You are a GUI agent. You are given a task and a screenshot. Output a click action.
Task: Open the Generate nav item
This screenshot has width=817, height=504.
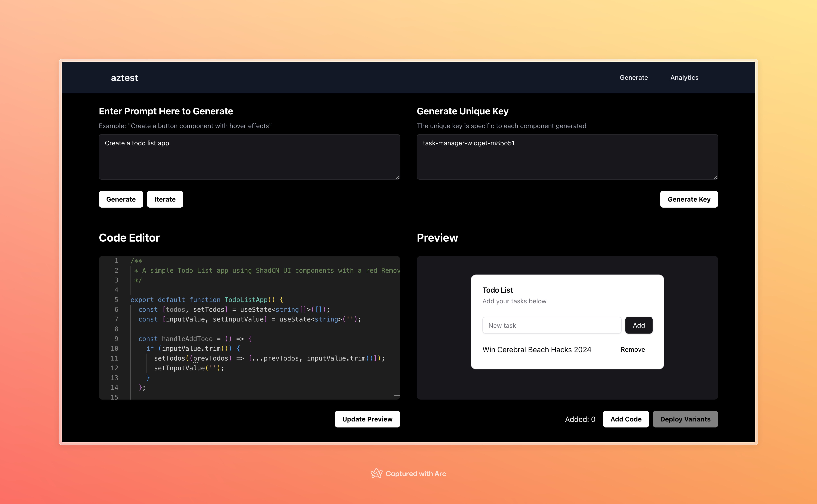tap(634, 77)
